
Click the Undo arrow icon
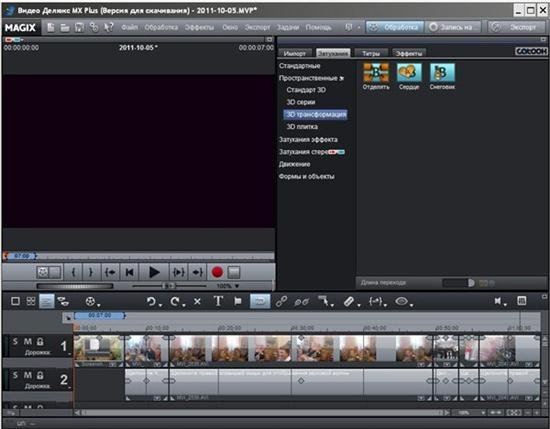tap(151, 301)
